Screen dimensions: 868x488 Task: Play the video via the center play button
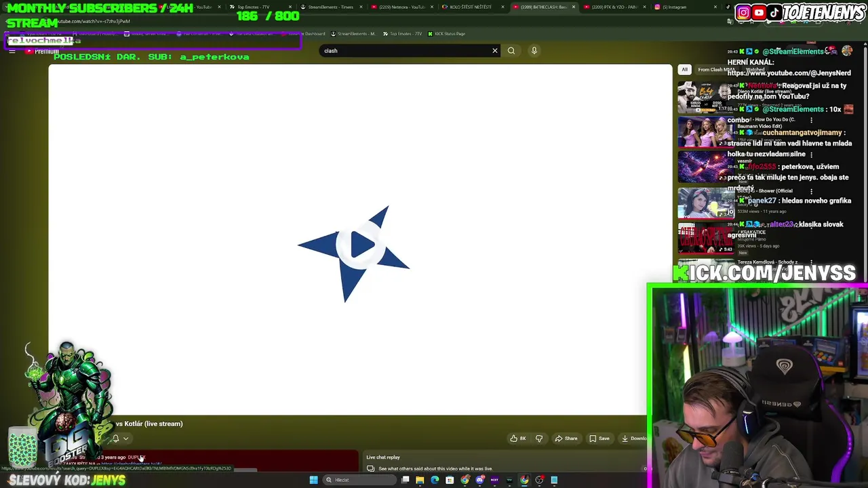[x=361, y=245]
